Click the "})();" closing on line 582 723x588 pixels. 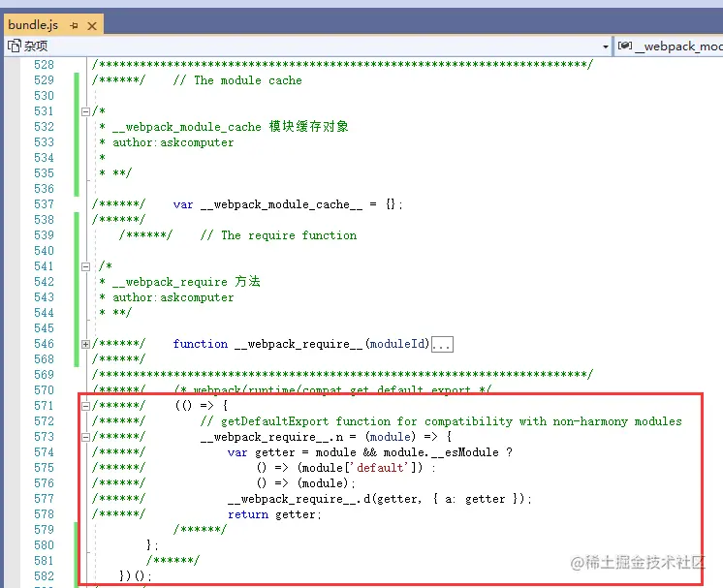click(135, 576)
